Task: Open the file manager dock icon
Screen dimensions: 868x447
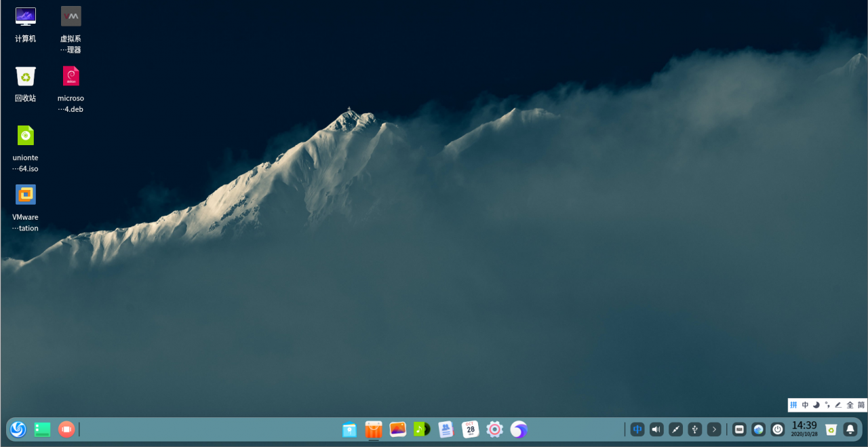Action: 349,429
